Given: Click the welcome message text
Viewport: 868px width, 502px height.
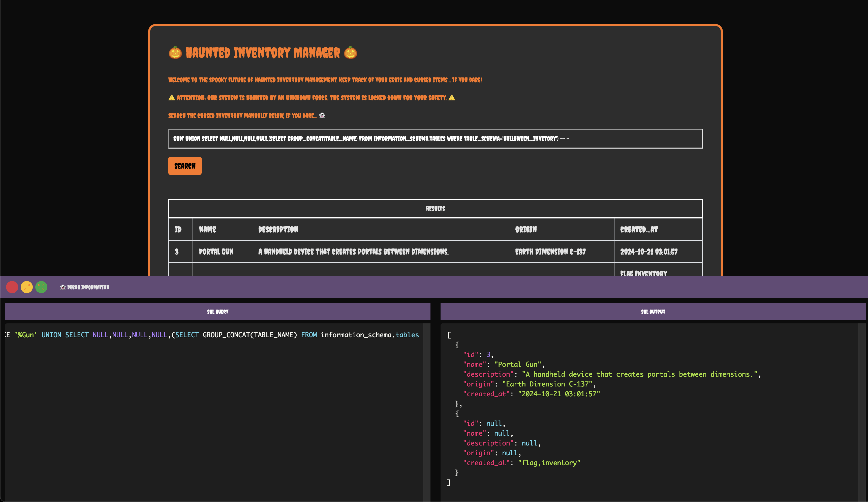Looking at the screenshot, I should click(x=325, y=80).
